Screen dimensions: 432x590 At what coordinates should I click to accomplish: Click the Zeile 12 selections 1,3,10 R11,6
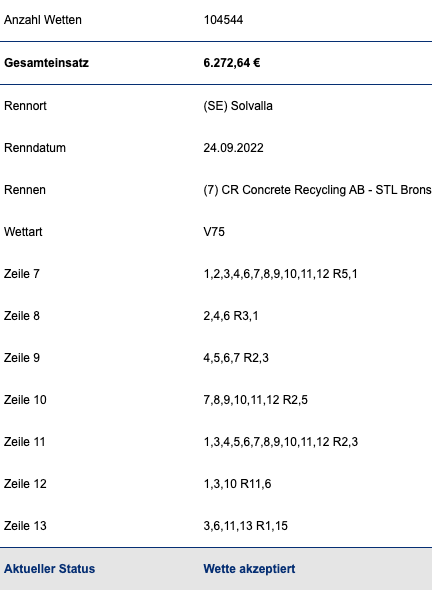click(x=237, y=484)
